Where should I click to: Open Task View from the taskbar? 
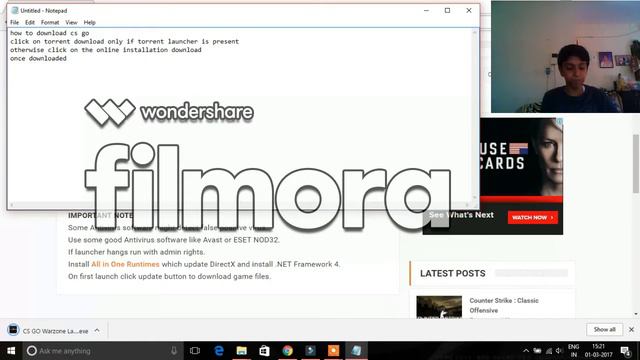[195, 351]
